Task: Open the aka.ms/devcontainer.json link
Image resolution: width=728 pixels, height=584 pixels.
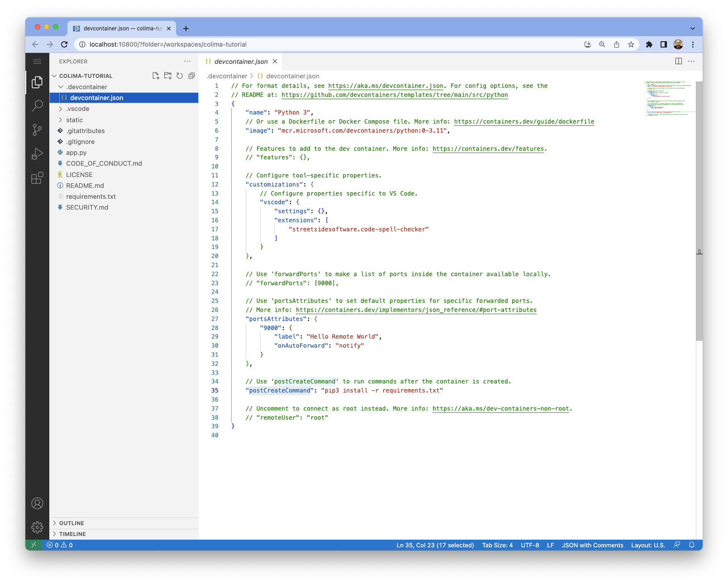Action: coord(385,86)
